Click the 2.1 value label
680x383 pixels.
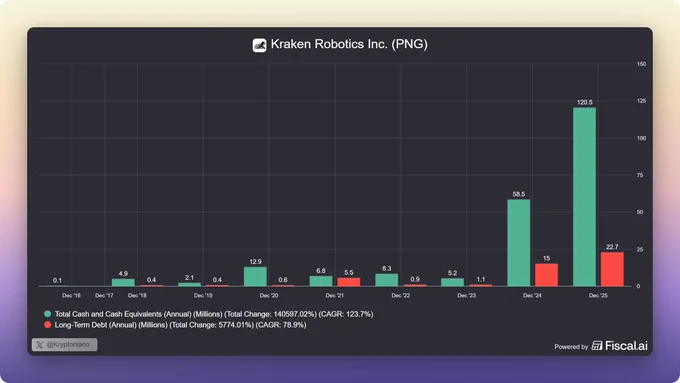point(189,278)
